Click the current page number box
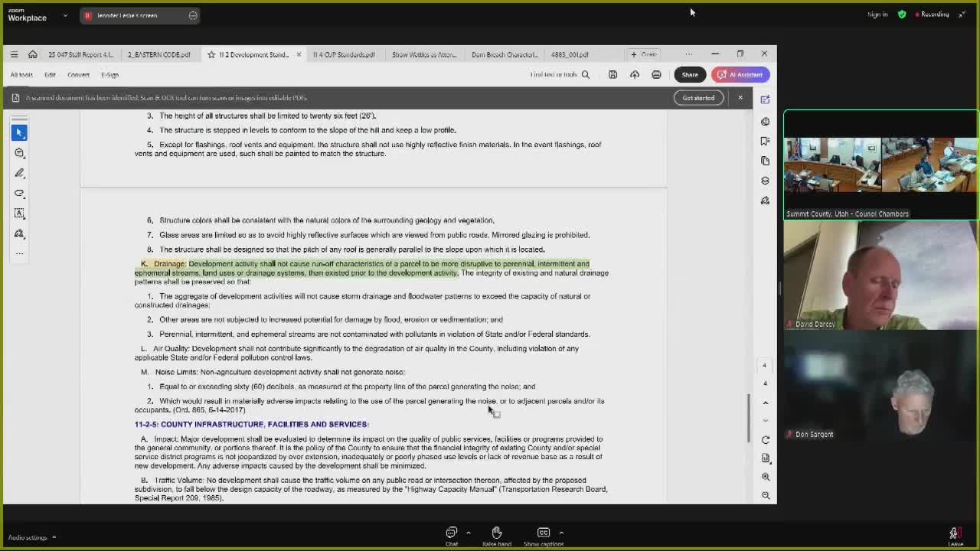The width and height of the screenshot is (980, 551). (x=764, y=365)
